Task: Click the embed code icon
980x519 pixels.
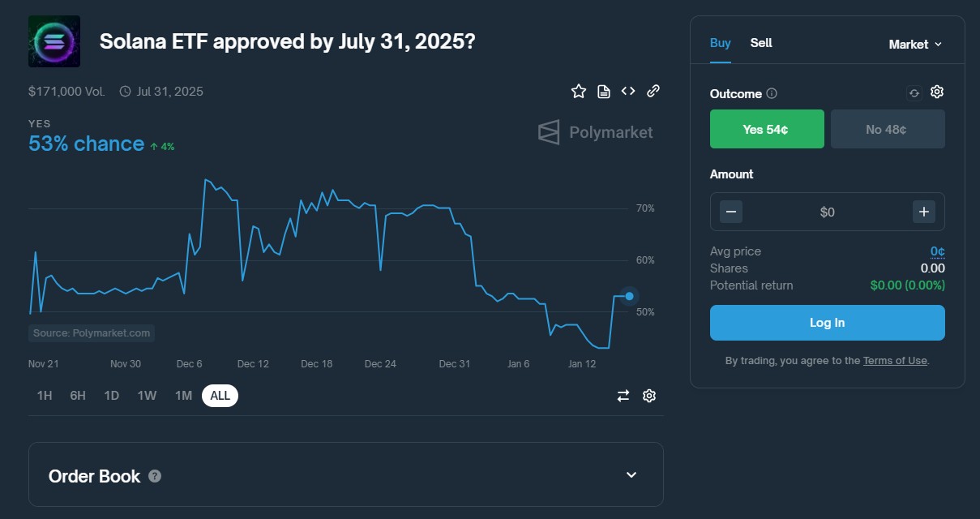Action: point(628,91)
